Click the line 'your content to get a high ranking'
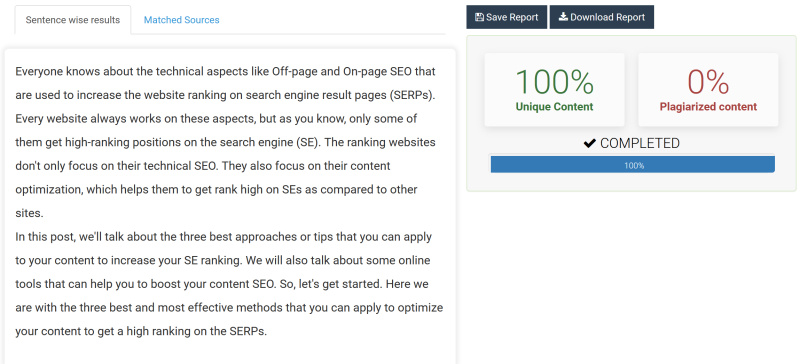The image size is (800, 364). pos(141,331)
